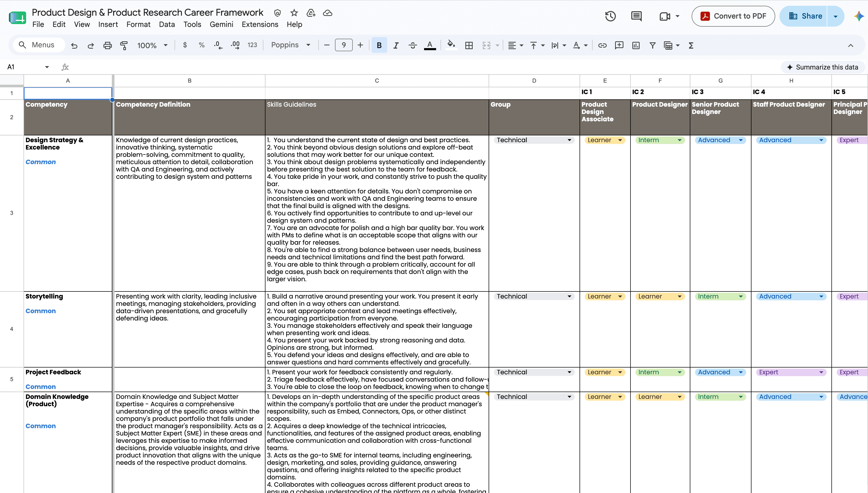Image resolution: width=868 pixels, height=493 pixels.
Task: Click the Storytelling competency cell
Action: point(68,329)
